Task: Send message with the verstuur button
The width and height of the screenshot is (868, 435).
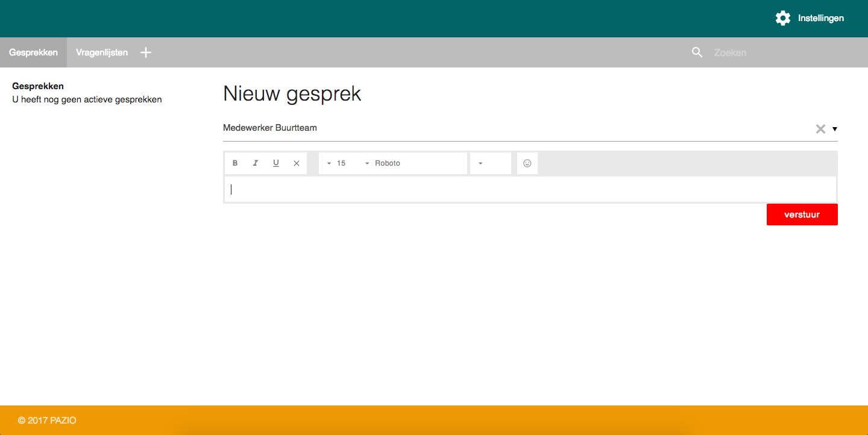Action: pos(802,214)
